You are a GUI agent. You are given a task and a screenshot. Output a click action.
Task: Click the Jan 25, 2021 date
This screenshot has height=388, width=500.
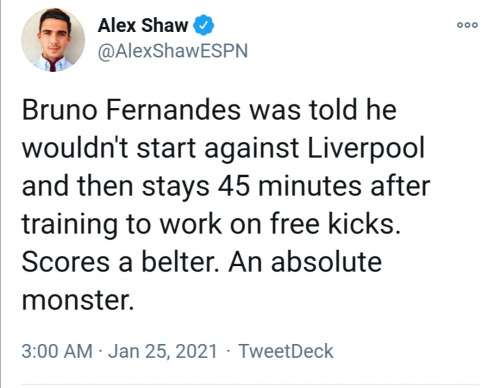click(163, 351)
